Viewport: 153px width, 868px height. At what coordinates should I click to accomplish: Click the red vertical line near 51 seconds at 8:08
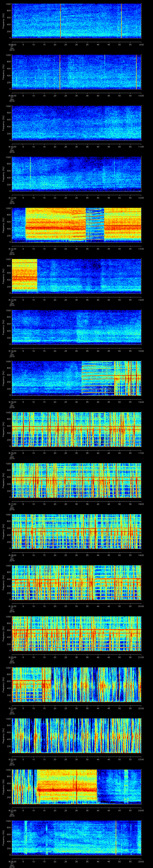pos(121,21)
